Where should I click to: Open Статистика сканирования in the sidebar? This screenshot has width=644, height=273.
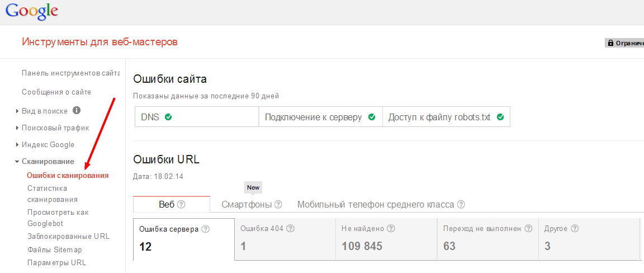53,194
